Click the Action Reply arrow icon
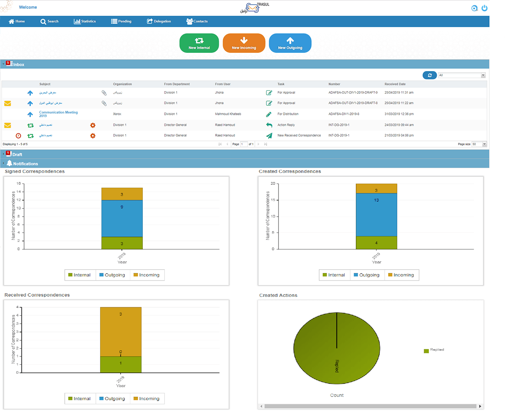This screenshot has height=420, width=505. (x=269, y=125)
